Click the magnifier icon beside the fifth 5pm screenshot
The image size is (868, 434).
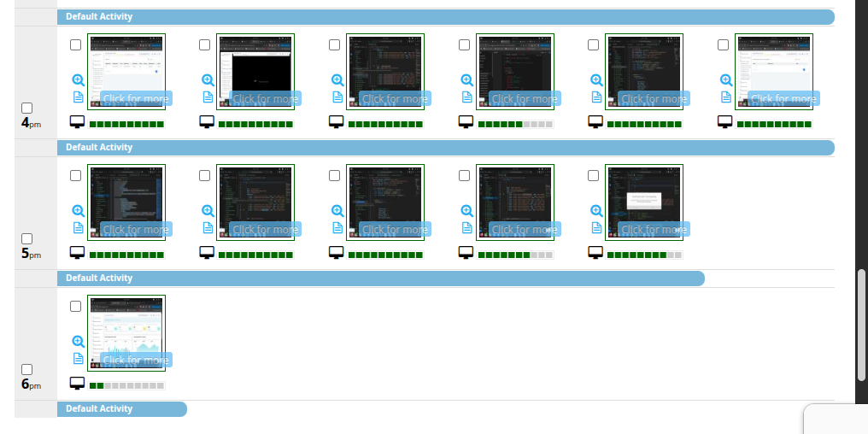(596, 210)
